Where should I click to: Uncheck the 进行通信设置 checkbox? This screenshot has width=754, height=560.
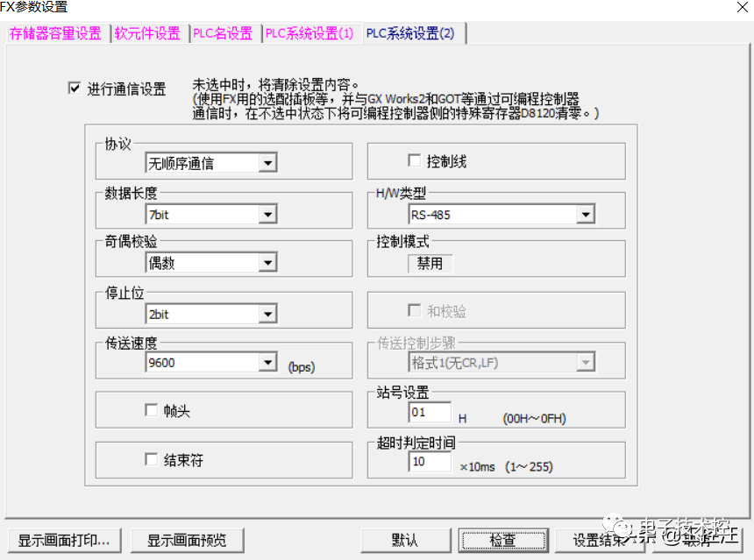click(x=75, y=87)
